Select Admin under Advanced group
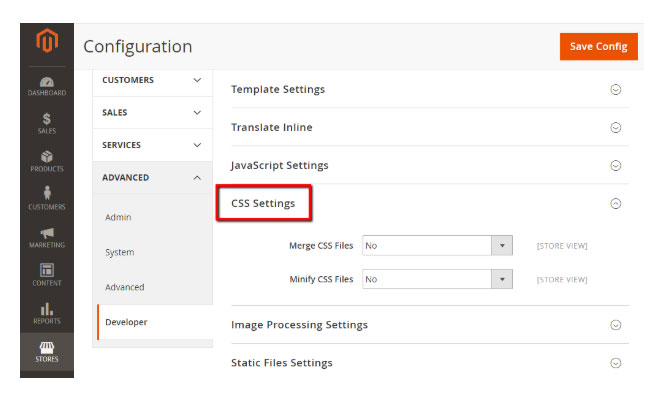 tap(118, 217)
